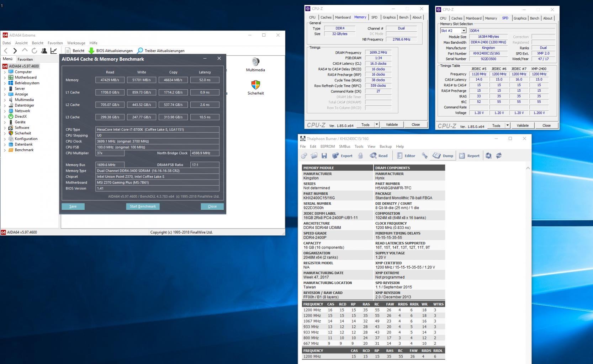Open the Multimedia icon in the AIDA64 pane

(x=255, y=64)
